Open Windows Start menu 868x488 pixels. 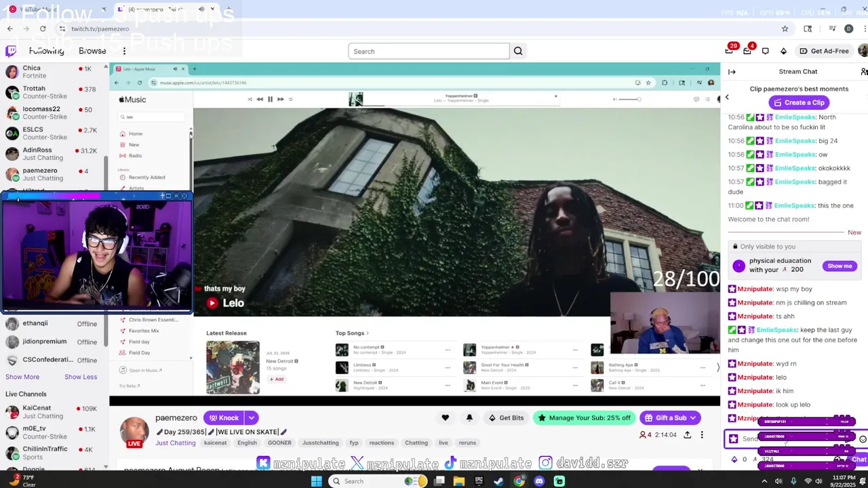pyautogui.click(x=316, y=481)
